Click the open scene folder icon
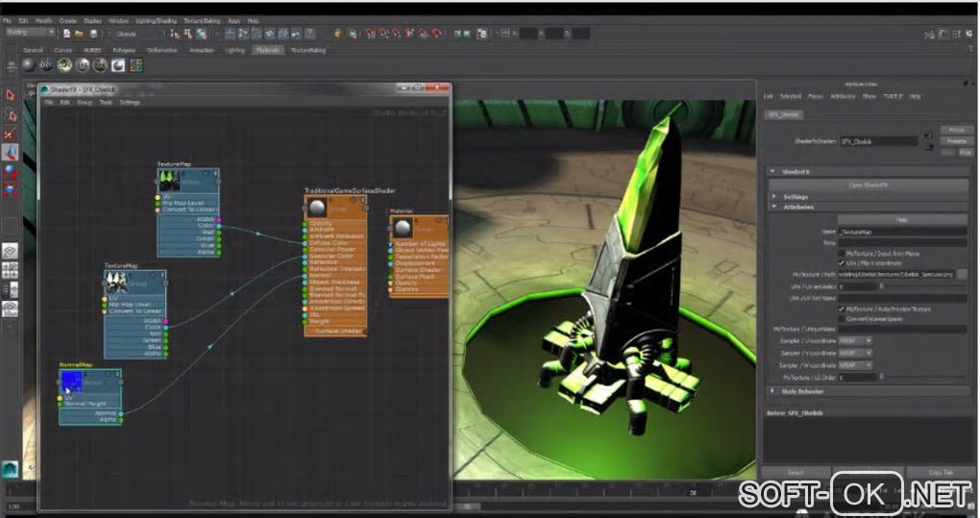The width and height of the screenshot is (980, 518). (79, 33)
